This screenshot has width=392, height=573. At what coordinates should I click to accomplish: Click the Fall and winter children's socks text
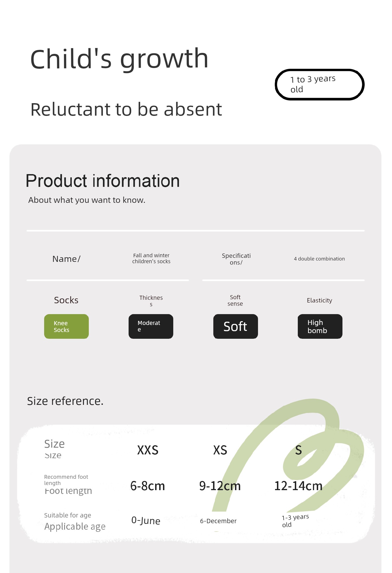pyautogui.click(x=151, y=258)
